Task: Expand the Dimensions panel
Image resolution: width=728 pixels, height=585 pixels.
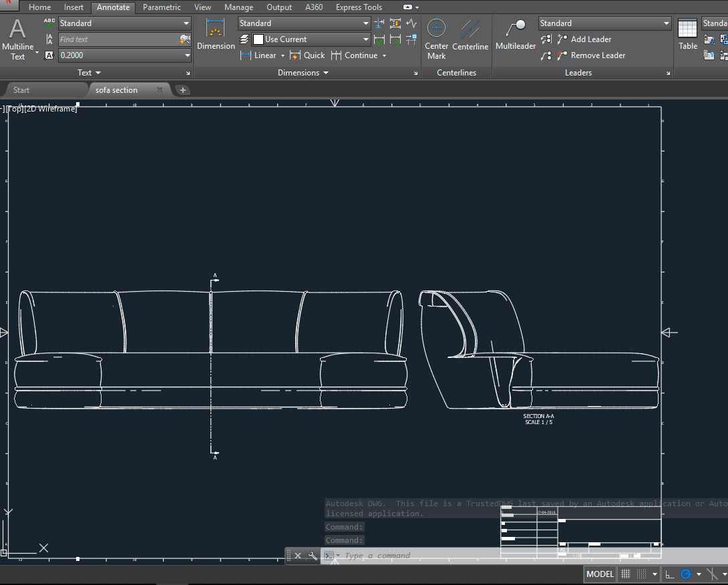Action: tap(303, 73)
